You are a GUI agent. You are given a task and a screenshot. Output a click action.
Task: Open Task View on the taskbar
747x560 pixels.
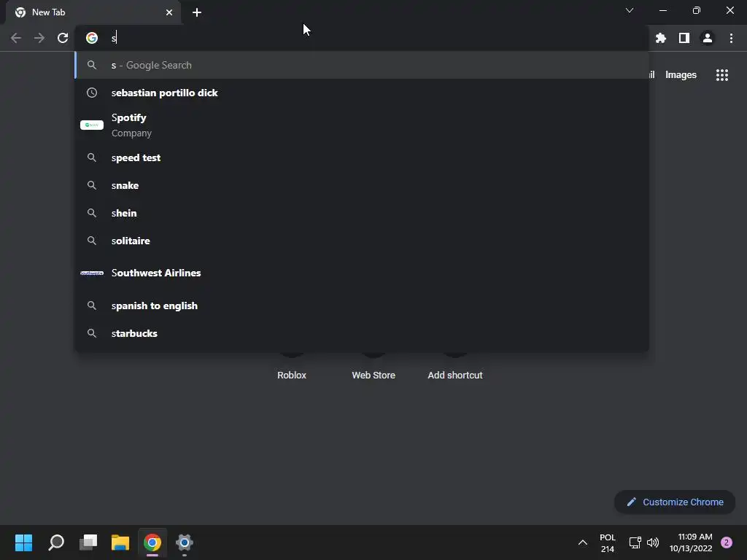click(x=88, y=542)
